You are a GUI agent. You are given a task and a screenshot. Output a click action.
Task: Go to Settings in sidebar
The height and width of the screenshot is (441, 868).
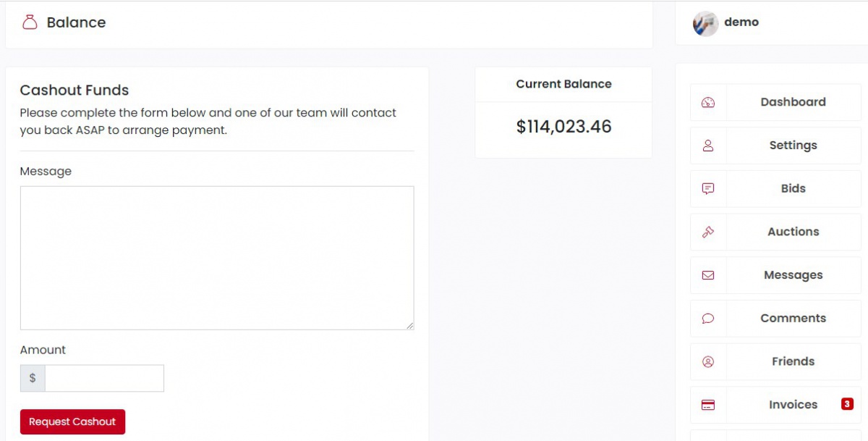793,146
